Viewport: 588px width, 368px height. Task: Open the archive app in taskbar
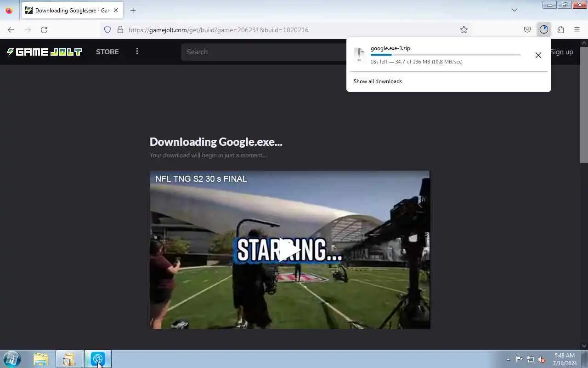point(69,359)
